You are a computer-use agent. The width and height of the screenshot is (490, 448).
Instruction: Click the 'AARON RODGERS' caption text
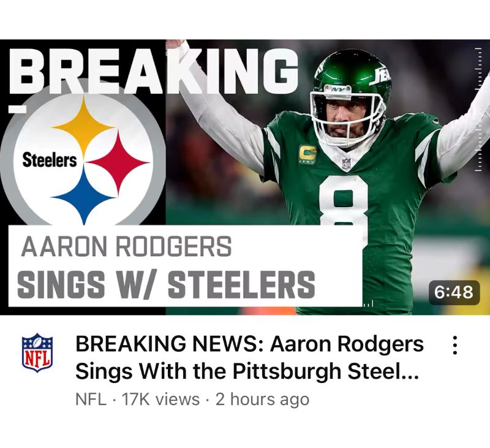click(127, 246)
